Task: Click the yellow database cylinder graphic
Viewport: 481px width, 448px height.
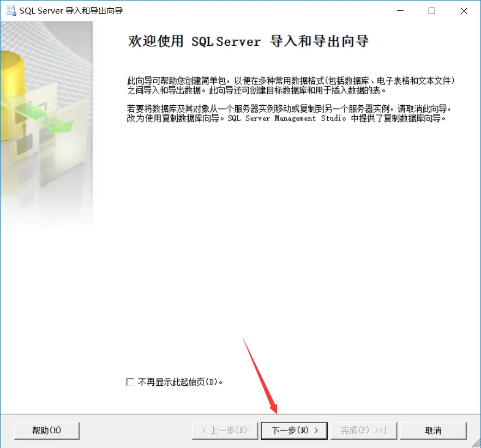Action: click(11, 92)
